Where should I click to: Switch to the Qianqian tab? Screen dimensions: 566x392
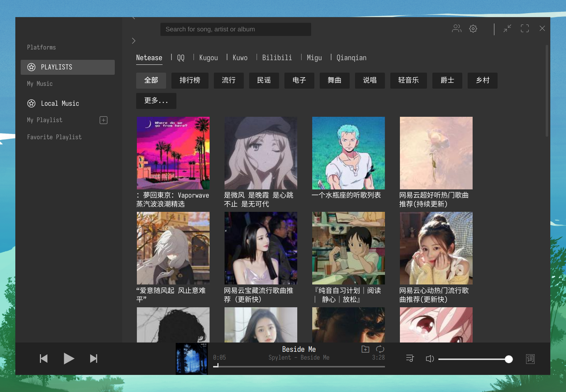click(x=351, y=58)
